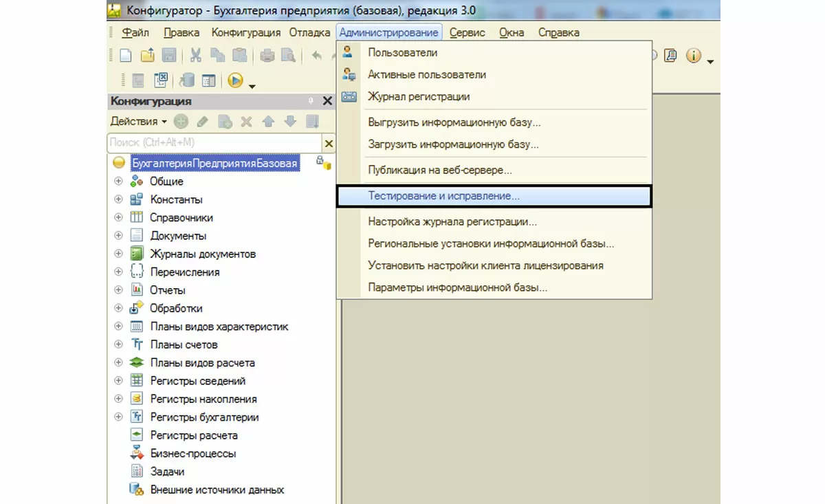Click the properties palette window icon
This screenshot has height=504, width=825.
click(208, 80)
